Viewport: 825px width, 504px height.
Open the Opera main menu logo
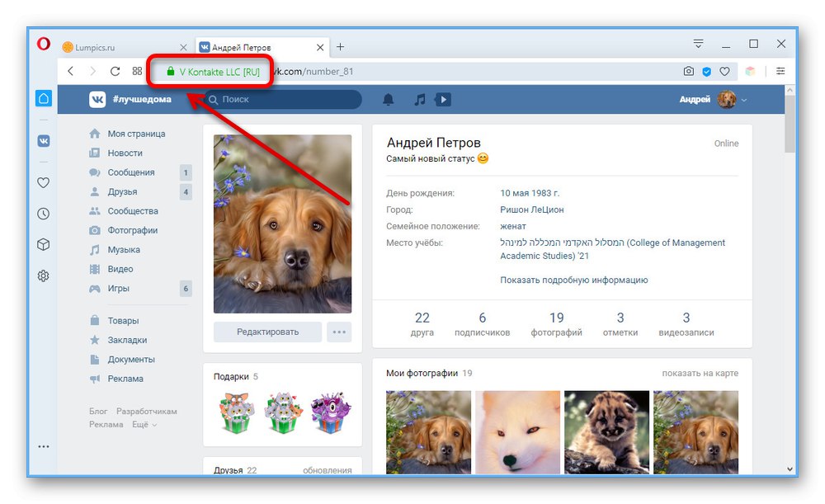coord(44,44)
